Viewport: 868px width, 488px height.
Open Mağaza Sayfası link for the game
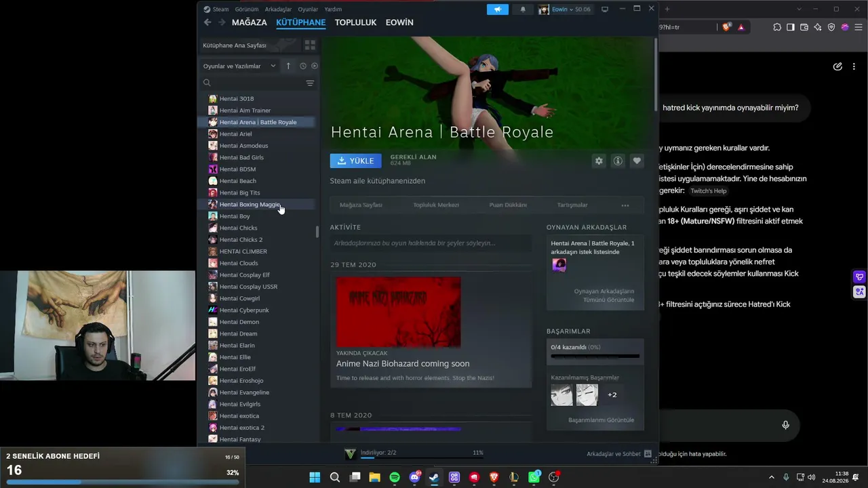tap(361, 205)
